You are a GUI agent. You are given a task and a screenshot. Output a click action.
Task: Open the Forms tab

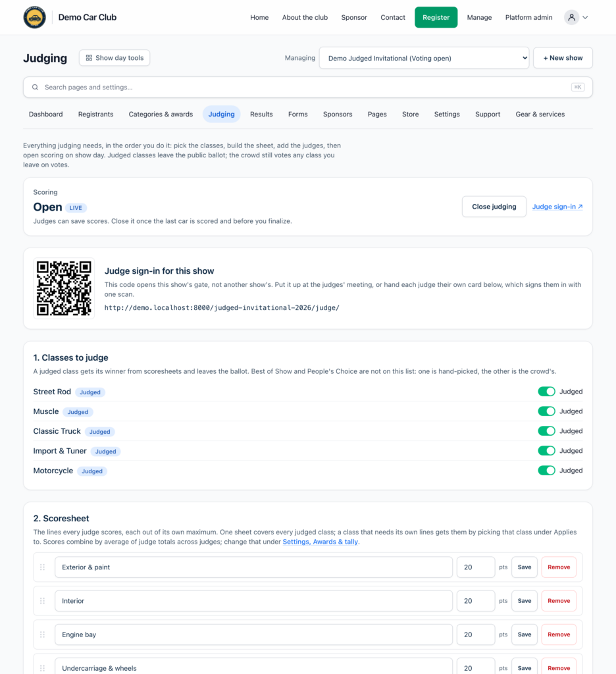298,115
